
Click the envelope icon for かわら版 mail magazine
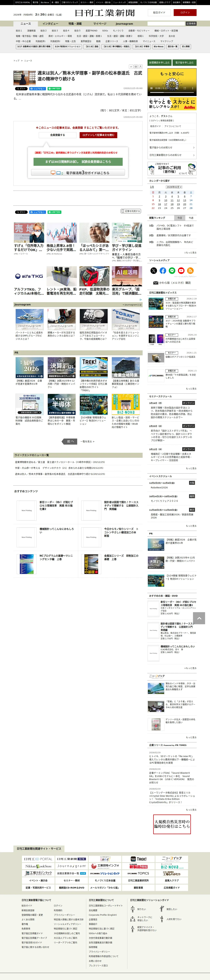point(156,283)
